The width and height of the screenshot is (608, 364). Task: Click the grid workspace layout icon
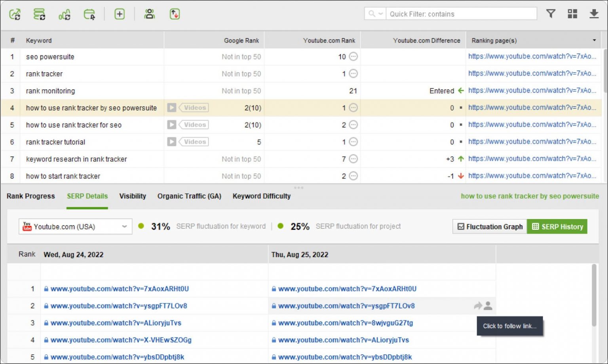coord(572,14)
